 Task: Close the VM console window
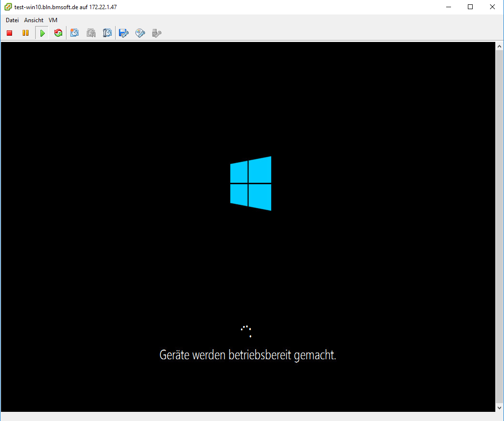pyautogui.click(x=492, y=7)
